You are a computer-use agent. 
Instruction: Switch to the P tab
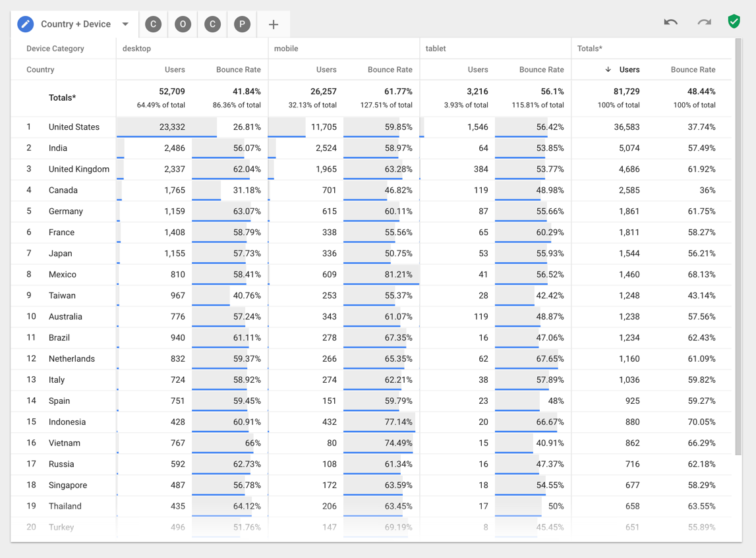(242, 24)
